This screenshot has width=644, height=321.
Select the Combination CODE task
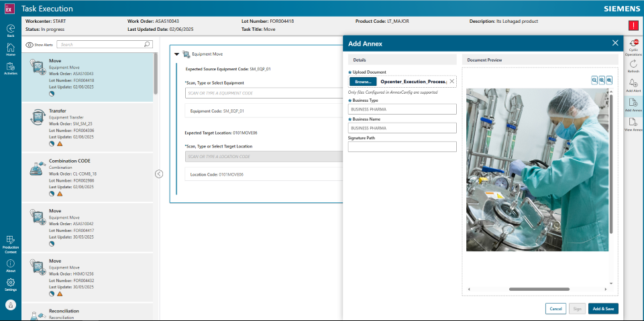[89, 177]
